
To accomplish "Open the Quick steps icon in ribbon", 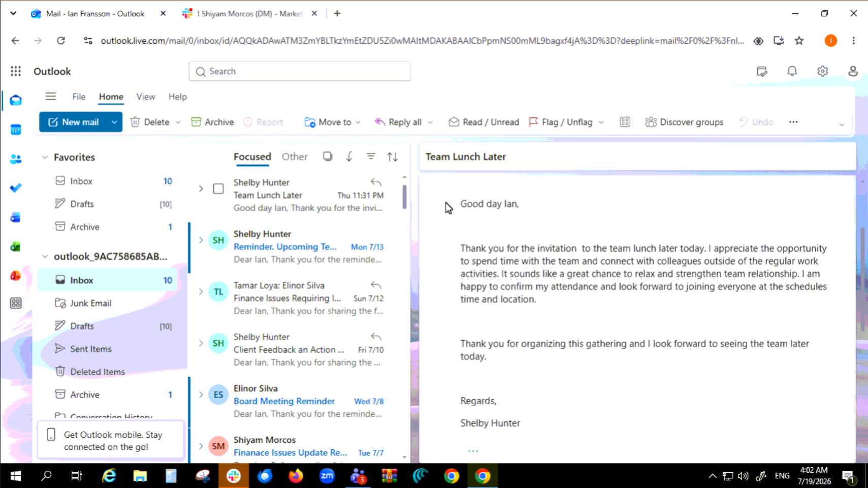I will point(625,122).
